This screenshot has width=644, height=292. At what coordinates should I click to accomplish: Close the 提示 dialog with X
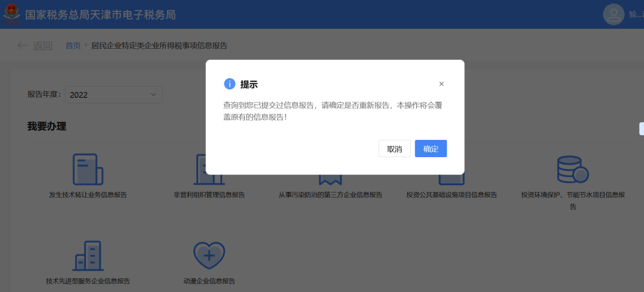441,84
